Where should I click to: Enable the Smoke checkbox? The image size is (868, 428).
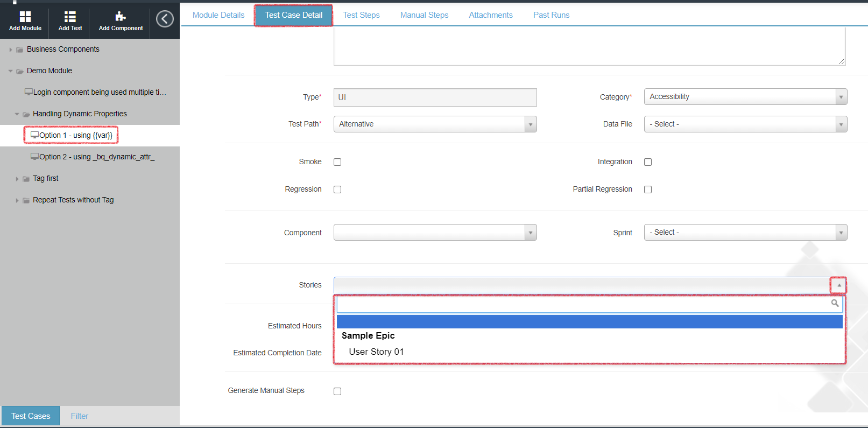pyautogui.click(x=337, y=162)
